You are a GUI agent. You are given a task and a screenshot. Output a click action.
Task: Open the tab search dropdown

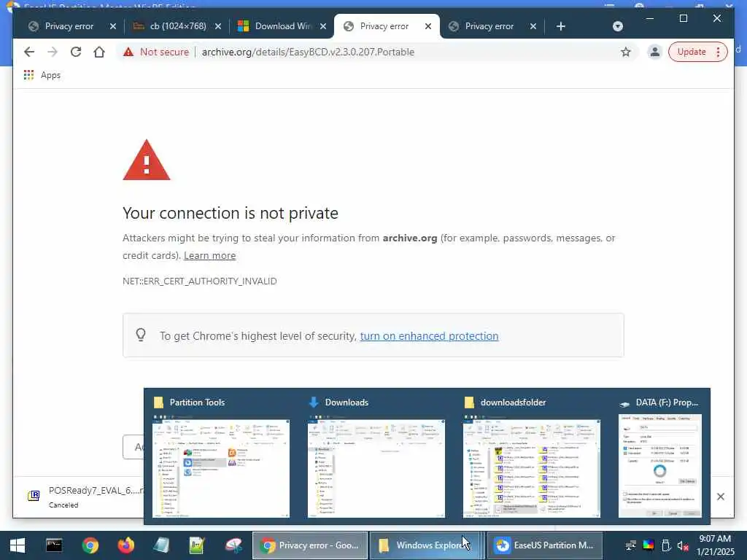(x=617, y=26)
